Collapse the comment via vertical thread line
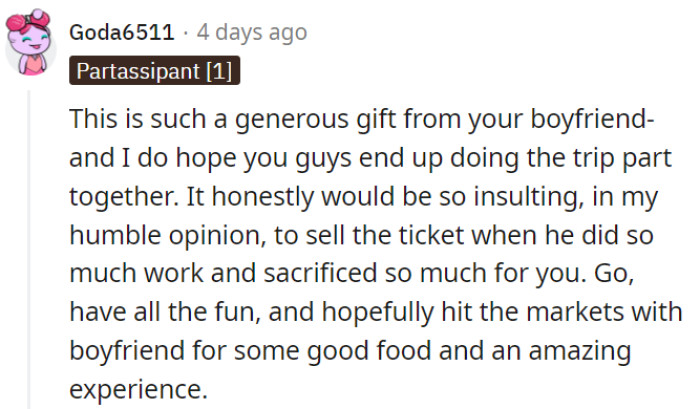Viewport: 700px width, 409px height. point(31,250)
